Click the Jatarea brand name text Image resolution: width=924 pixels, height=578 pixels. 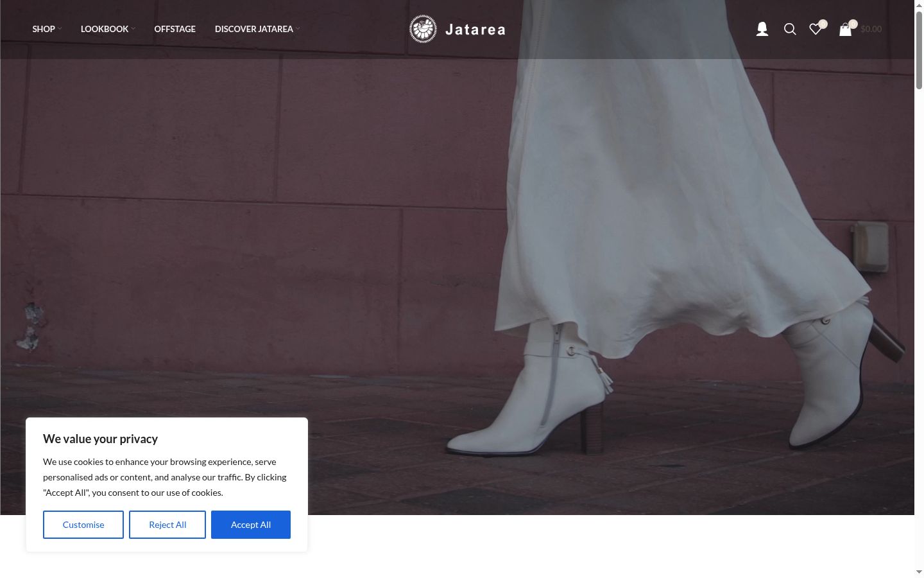pyautogui.click(x=475, y=30)
